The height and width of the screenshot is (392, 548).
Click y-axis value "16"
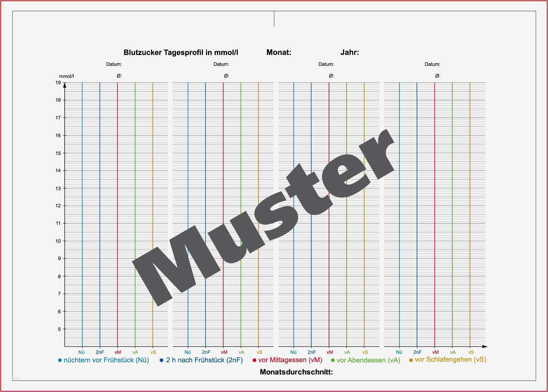[58, 135]
